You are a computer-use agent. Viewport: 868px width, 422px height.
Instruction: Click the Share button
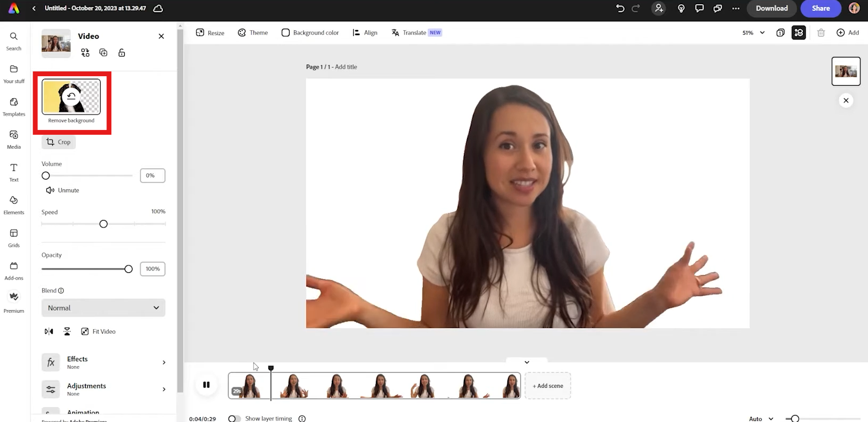(x=821, y=9)
